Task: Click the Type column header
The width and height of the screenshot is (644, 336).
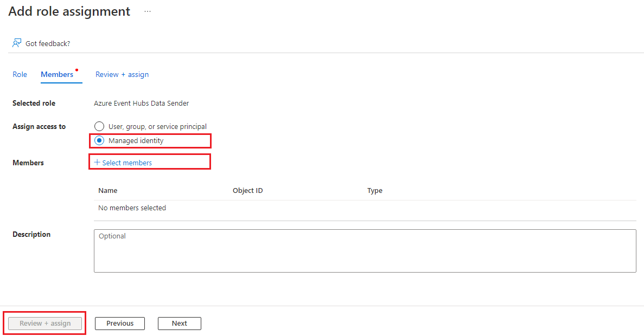Action: [375, 190]
